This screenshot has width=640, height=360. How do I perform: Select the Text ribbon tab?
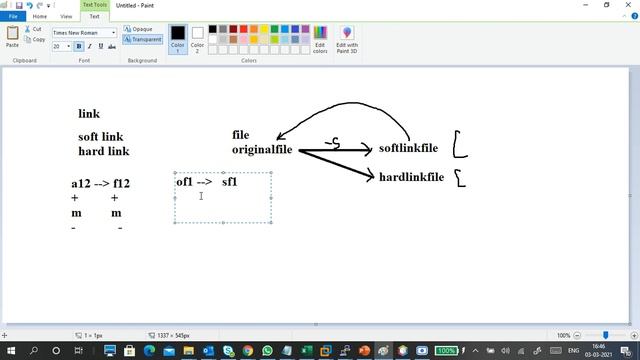click(x=95, y=16)
